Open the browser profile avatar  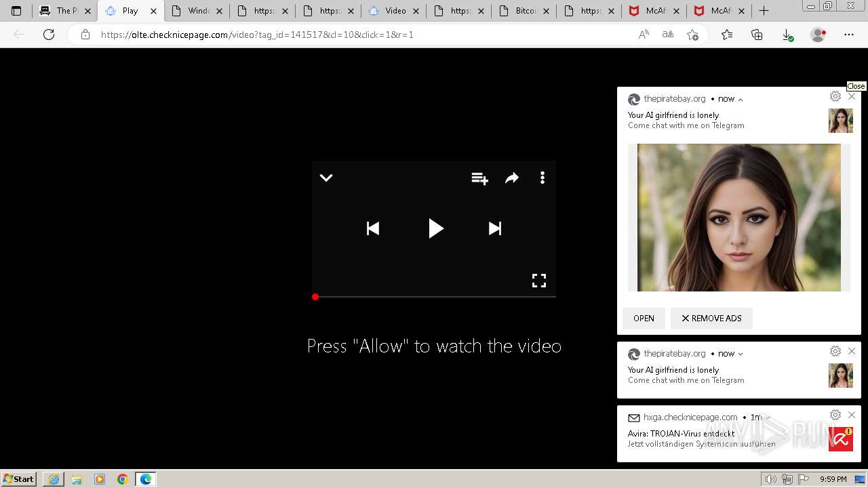818,35
